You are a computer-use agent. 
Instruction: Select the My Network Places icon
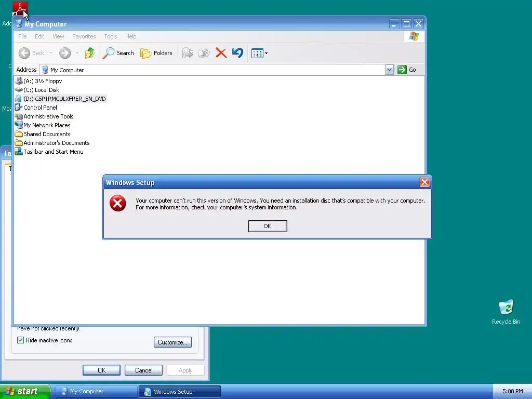pos(19,125)
